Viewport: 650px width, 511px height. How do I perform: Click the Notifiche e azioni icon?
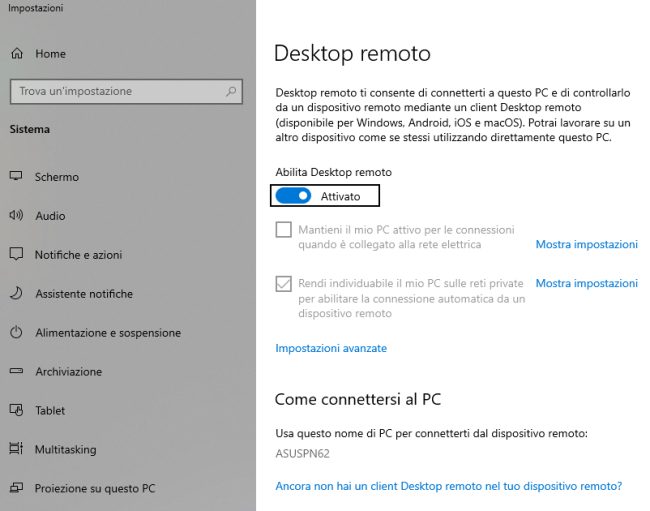[16, 254]
